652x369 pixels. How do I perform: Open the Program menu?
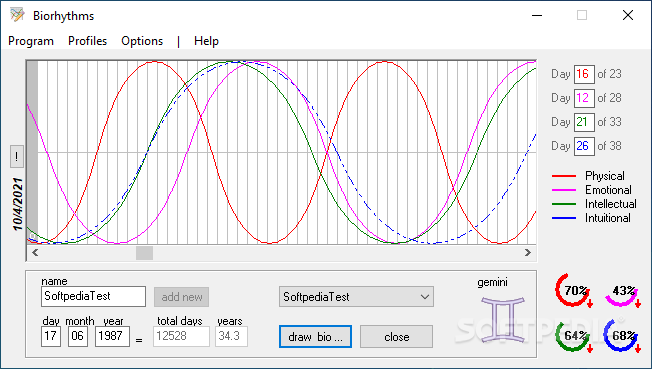click(x=31, y=41)
